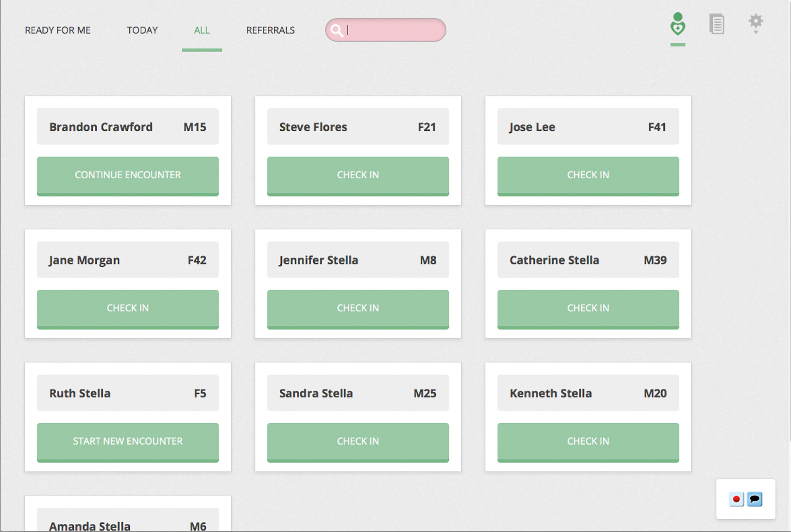Check in Kenneth Stella

point(588,442)
